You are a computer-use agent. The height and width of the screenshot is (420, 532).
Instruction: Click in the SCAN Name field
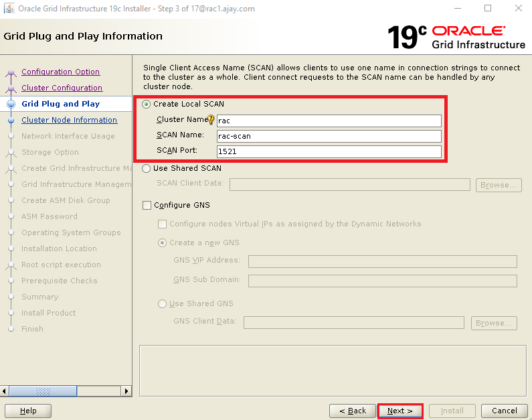[x=329, y=136]
